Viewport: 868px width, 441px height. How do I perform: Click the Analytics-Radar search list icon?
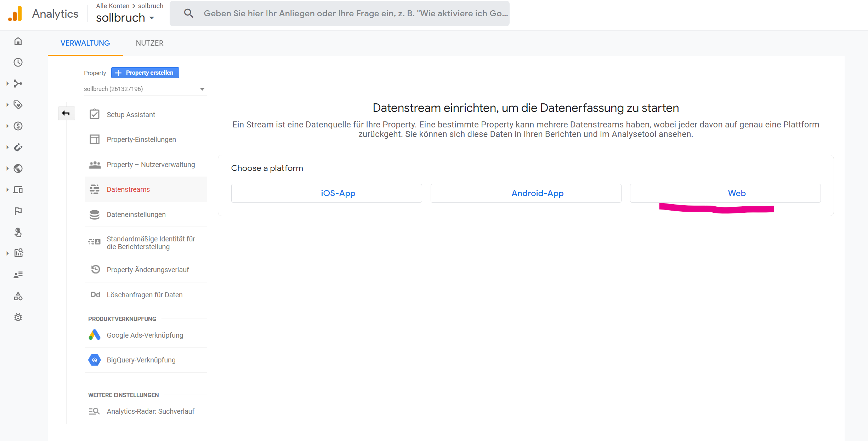pyautogui.click(x=95, y=411)
